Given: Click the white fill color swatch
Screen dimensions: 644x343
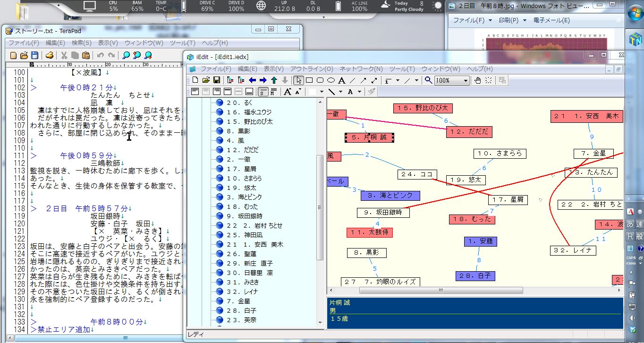Looking at the screenshot, I should 314,92.
